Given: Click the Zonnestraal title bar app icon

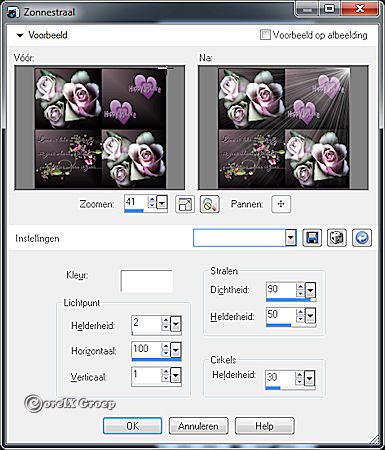Looking at the screenshot, I should [x=13, y=13].
